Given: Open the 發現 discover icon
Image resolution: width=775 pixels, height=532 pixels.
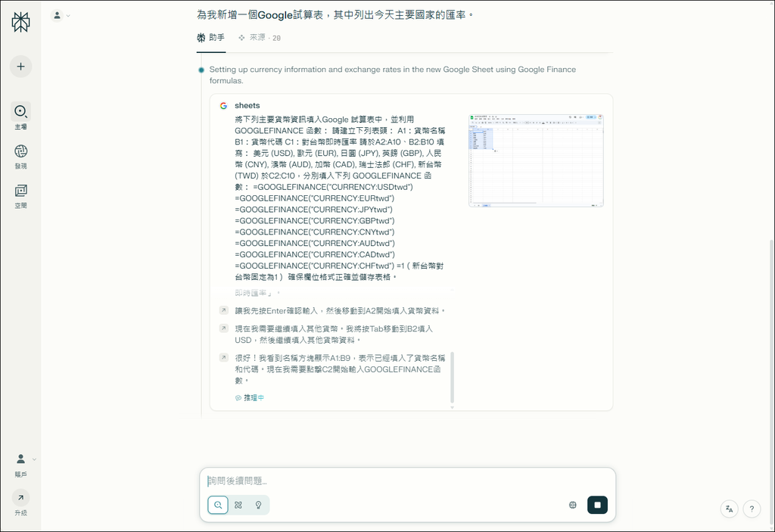Looking at the screenshot, I should [x=20, y=151].
